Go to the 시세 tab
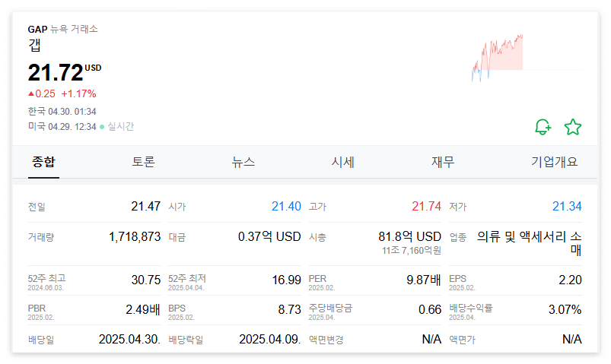The width and height of the screenshot is (611, 364). tap(343, 162)
